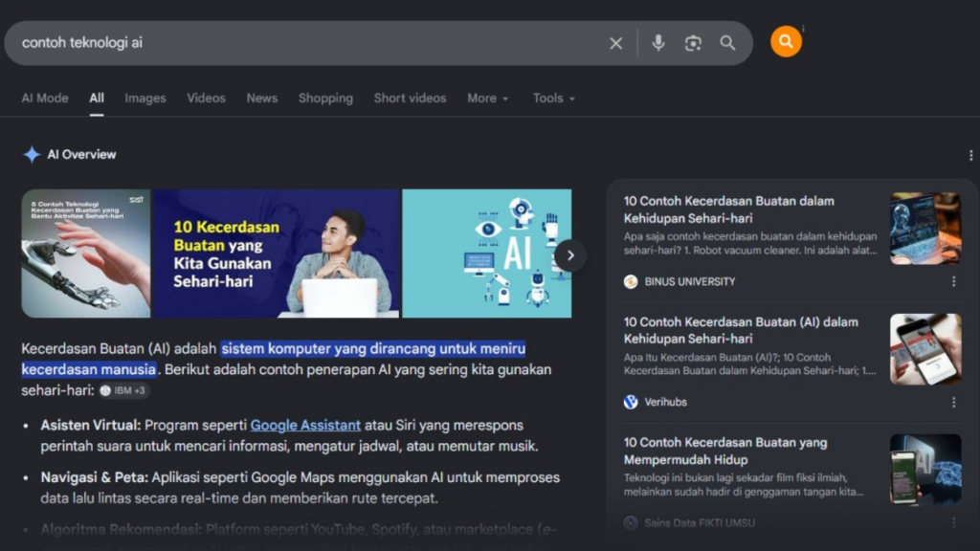
Task: Clear the search query with the X icon
Action: coord(615,43)
